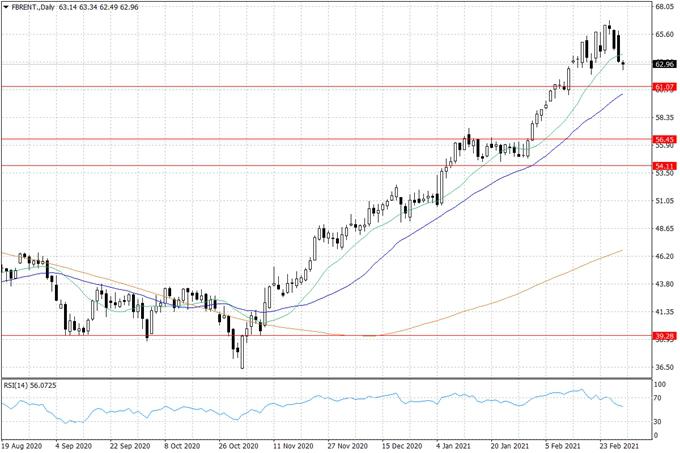This screenshot has height=453, width=680.
Task: Select the red 39.28 price level tag
Action: (x=665, y=336)
